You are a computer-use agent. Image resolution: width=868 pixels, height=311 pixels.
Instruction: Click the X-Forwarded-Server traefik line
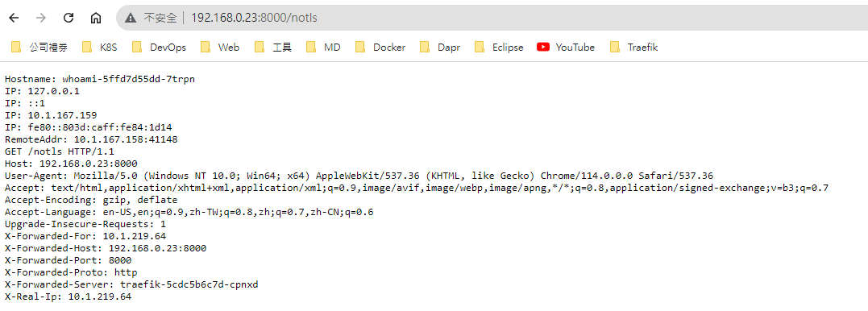pyautogui.click(x=131, y=285)
